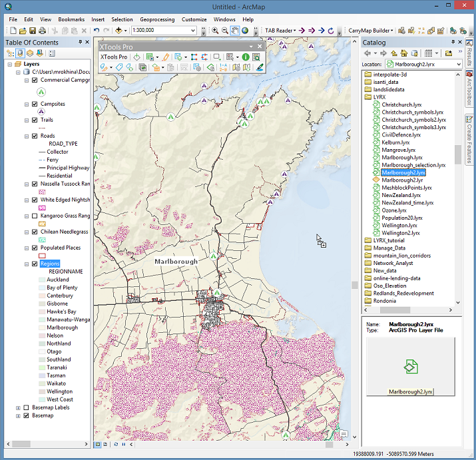Click the green XTools Pro info icon

click(246, 57)
